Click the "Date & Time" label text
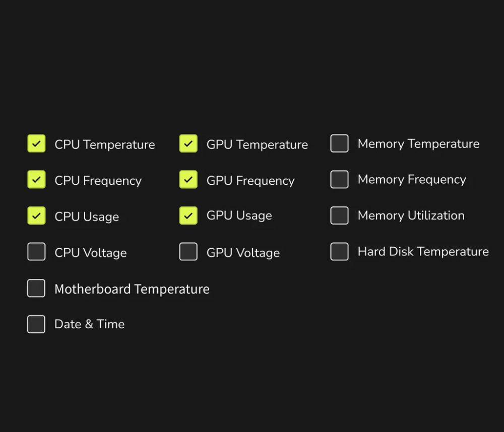The width and height of the screenshot is (504, 432). [x=89, y=324]
